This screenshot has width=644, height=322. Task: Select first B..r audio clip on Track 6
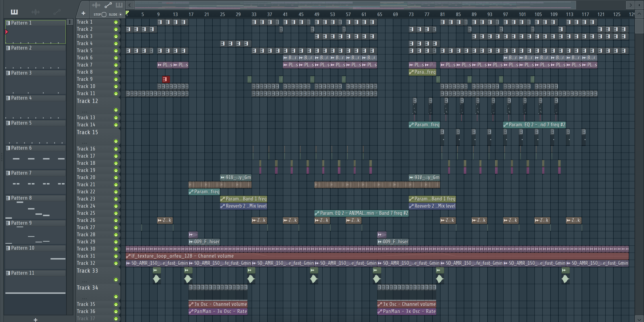[x=291, y=58]
